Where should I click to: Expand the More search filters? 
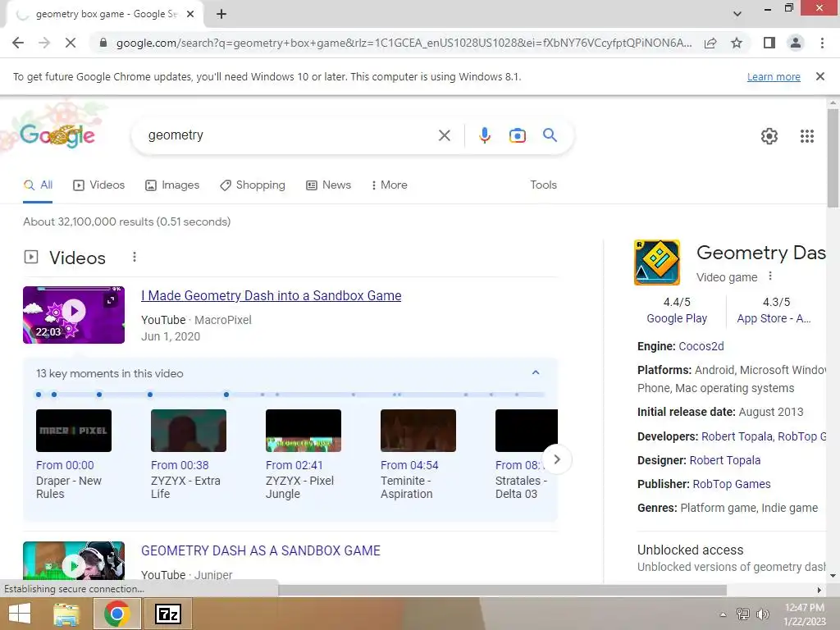pyautogui.click(x=390, y=185)
